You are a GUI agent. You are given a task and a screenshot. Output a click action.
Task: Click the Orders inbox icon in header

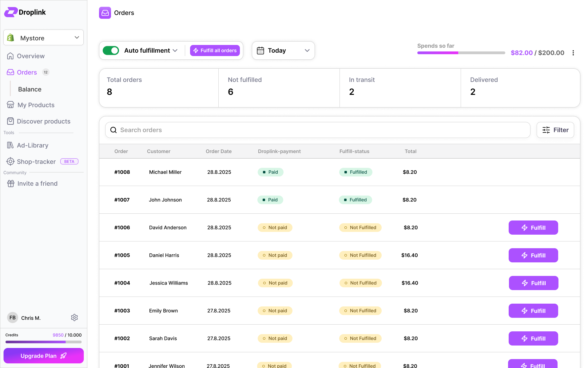105,13
